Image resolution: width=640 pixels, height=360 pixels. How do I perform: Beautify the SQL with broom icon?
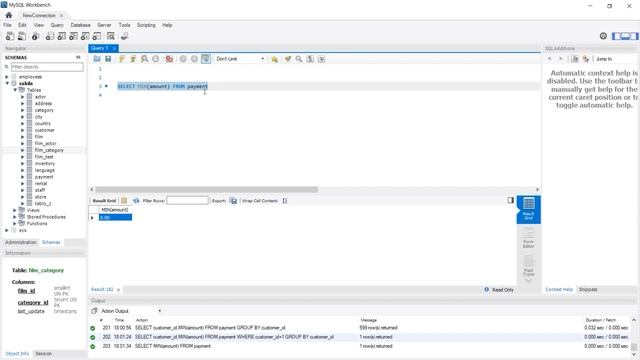pyautogui.click(x=288, y=59)
